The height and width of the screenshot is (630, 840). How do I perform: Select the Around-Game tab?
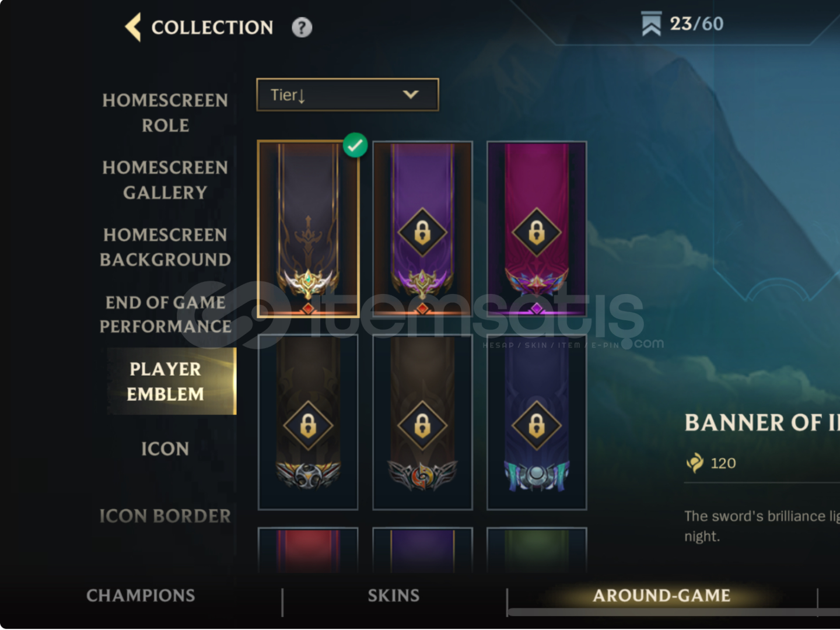point(661,596)
